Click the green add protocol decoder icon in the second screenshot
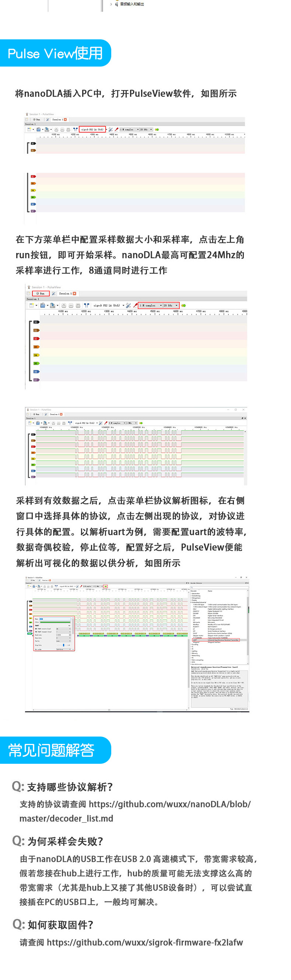The image size is (291, 980). point(183,306)
